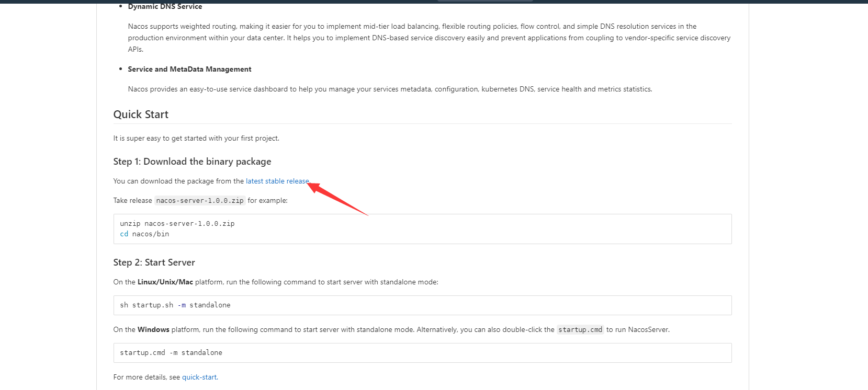Click the Step 2: Start Server heading

[154, 262]
